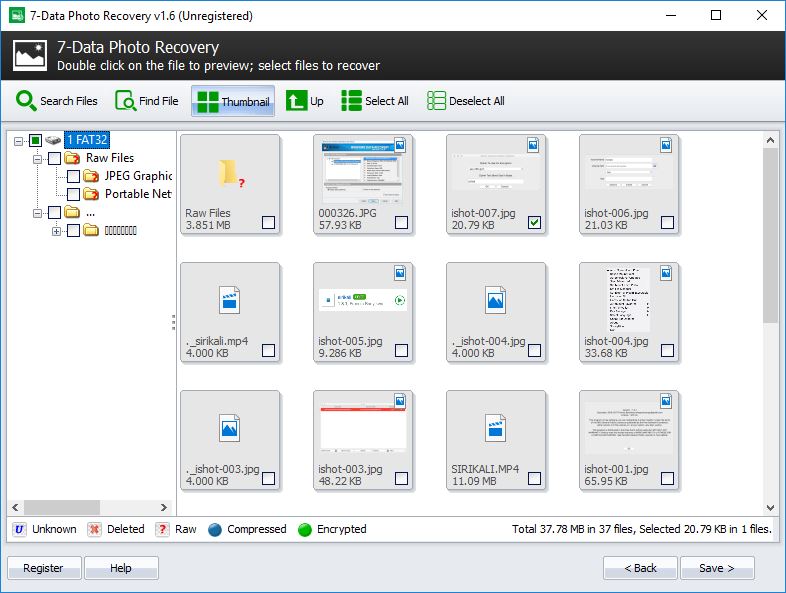The image size is (786, 593).
Task: Go Back to previous step
Action: tap(640, 568)
